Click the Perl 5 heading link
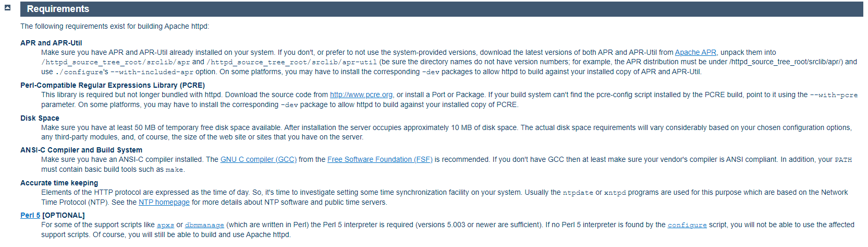The image size is (868, 247). click(x=30, y=215)
